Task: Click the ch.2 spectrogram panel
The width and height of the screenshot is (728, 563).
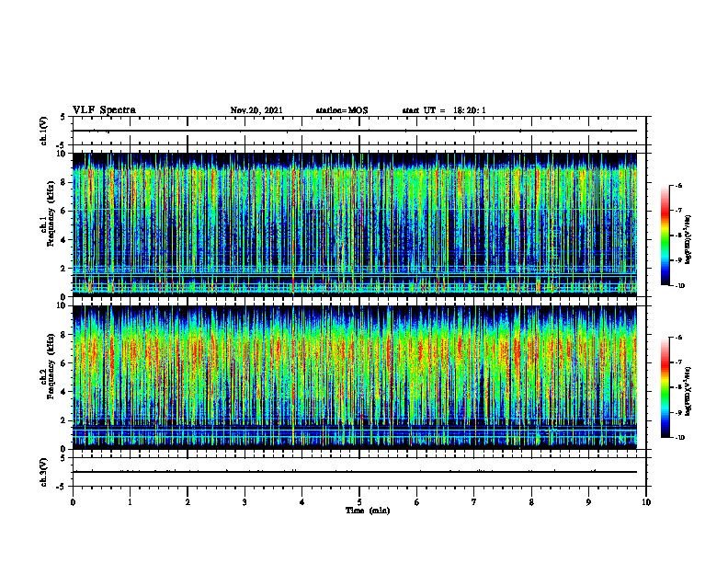Action: [355, 377]
